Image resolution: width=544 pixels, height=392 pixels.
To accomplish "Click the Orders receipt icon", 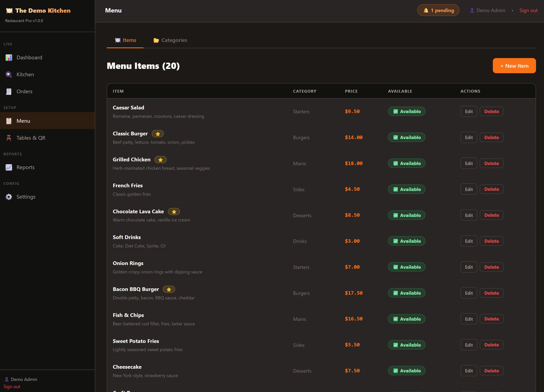I will click(9, 92).
